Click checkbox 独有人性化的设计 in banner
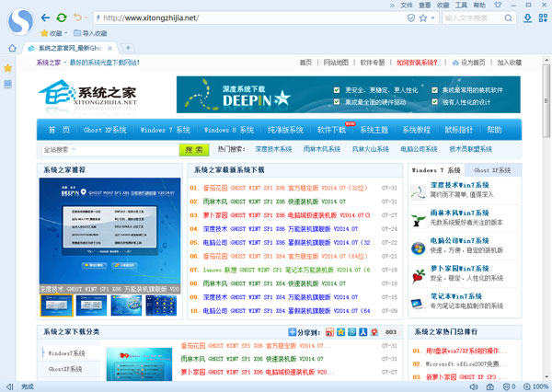The image size is (552, 392). pyautogui.click(x=434, y=102)
